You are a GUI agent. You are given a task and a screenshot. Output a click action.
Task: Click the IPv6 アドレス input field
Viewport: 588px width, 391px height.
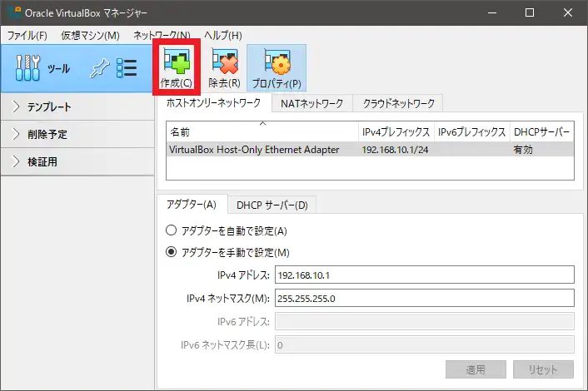[425, 321]
